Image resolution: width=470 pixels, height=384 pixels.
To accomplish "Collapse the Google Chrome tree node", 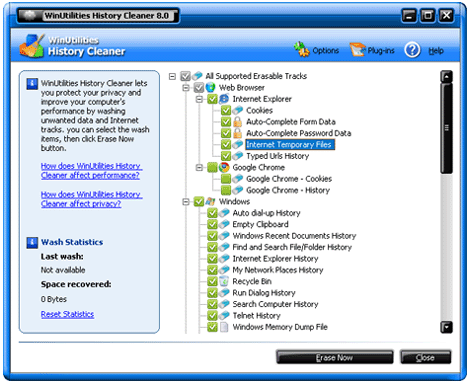I will [199, 167].
